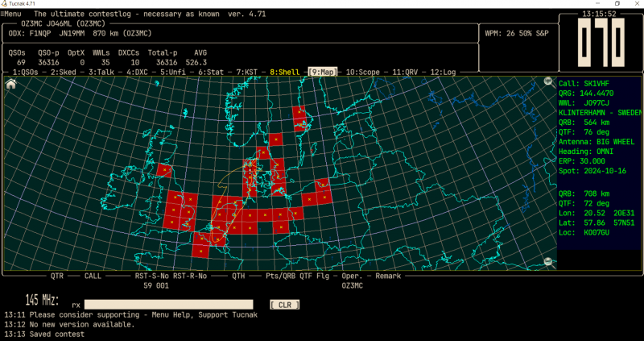Open the 10:Scope tab
The height and width of the screenshot is (341, 644).
click(363, 73)
